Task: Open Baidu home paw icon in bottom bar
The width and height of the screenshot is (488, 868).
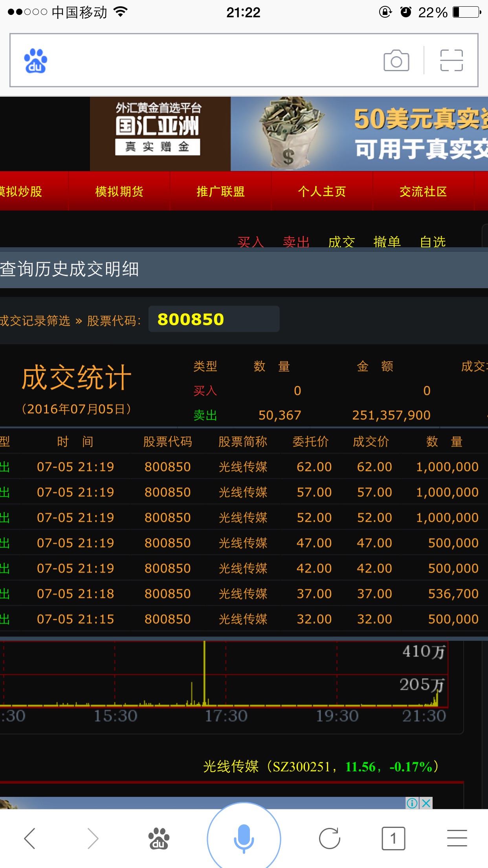Action: 159,838
